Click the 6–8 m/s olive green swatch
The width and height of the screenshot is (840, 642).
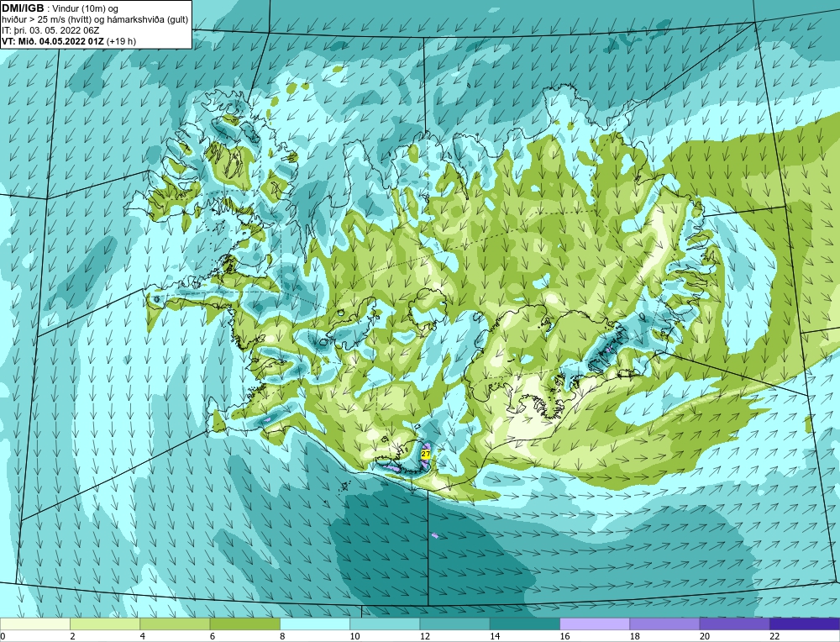[x=244, y=624]
